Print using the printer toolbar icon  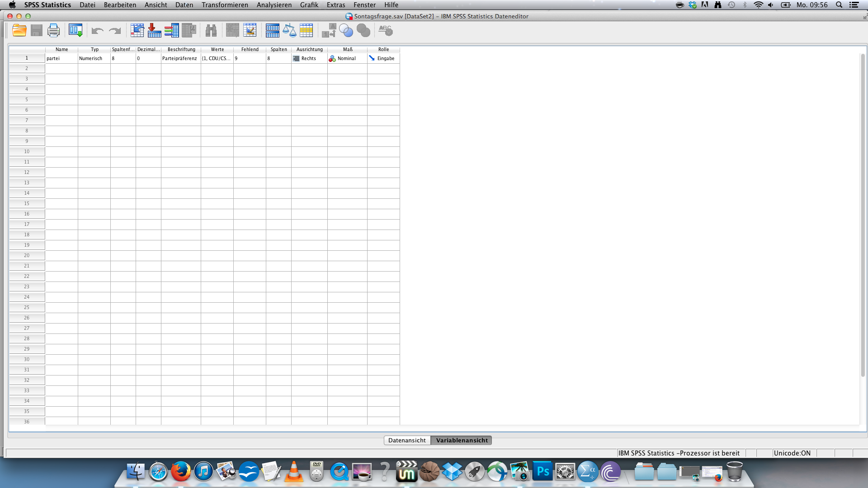click(x=53, y=31)
